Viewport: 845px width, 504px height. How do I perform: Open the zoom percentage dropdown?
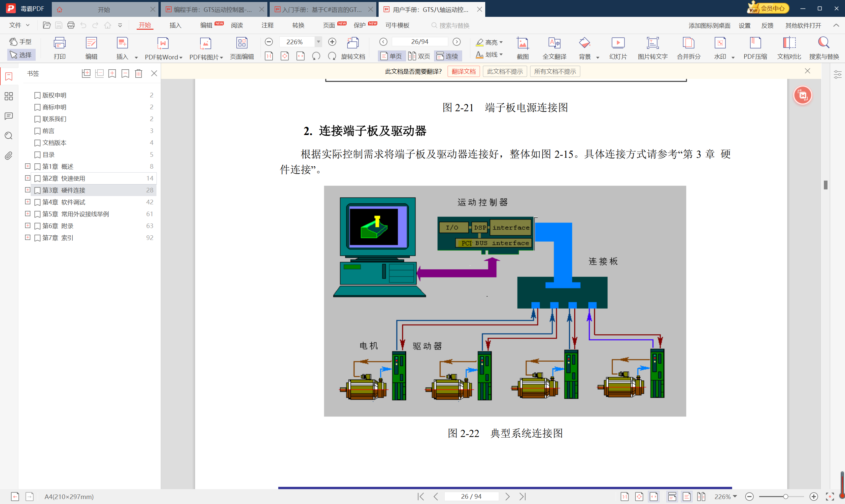click(x=318, y=42)
